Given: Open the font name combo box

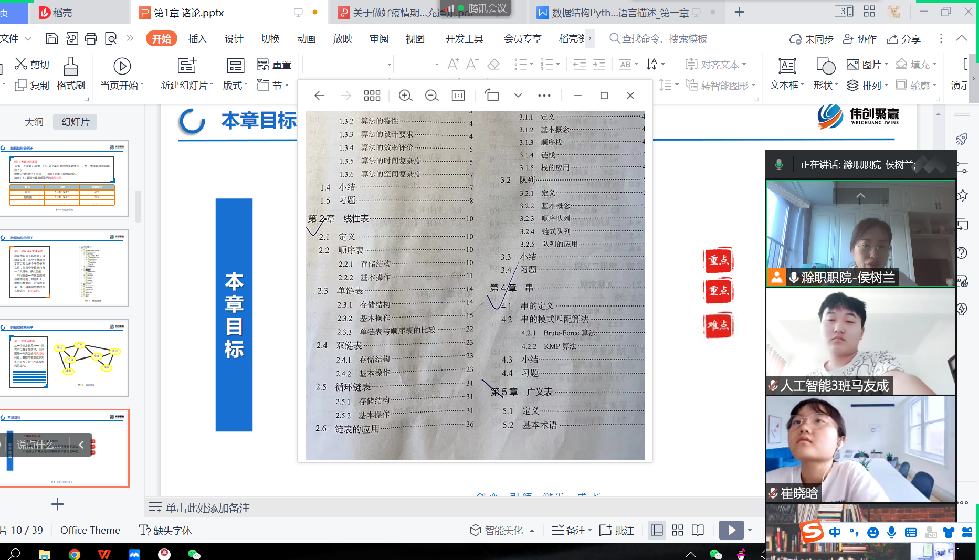Looking at the screenshot, I should (x=348, y=65).
